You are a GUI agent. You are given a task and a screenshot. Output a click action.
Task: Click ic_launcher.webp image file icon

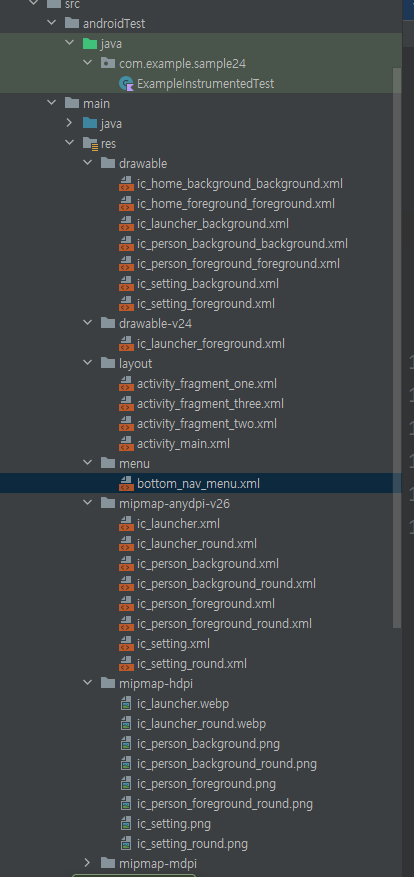pyautogui.click(x=126, y=704)
